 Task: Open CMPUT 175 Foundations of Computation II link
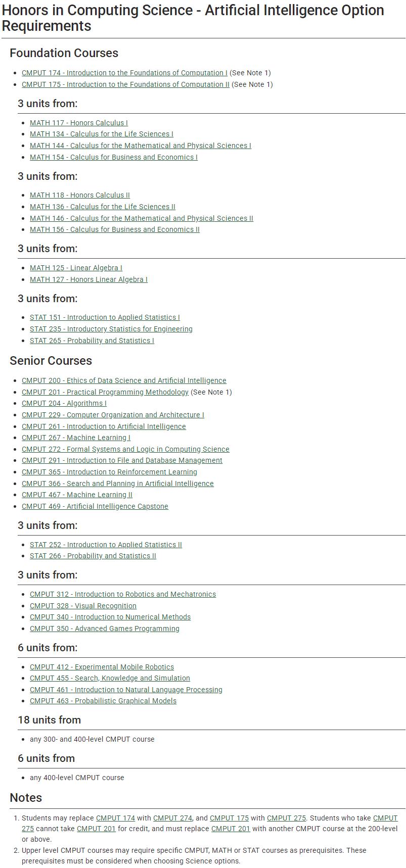(x=125, y=84)
